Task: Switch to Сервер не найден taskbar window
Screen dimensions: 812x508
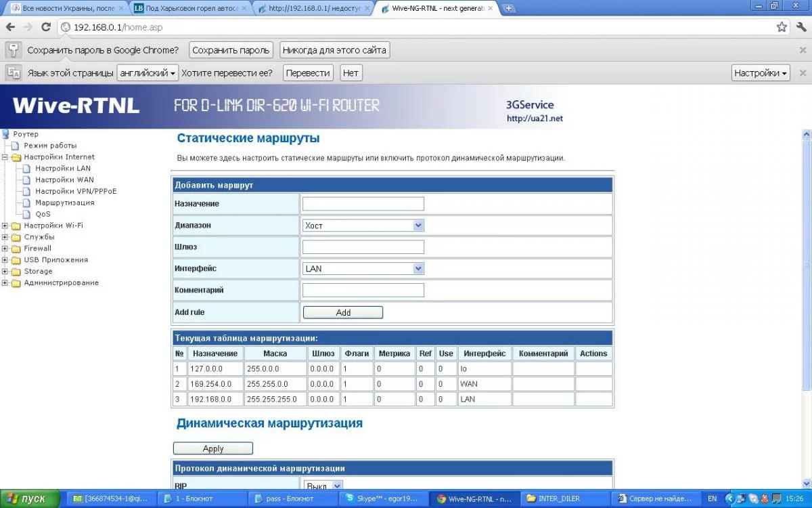Action: pos(656,499)
